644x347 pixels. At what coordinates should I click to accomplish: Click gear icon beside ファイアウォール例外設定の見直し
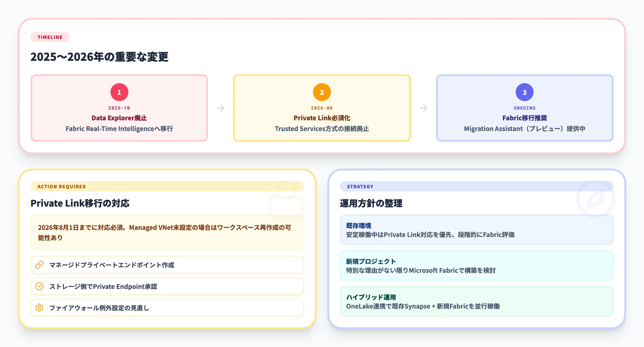point(40,308)
